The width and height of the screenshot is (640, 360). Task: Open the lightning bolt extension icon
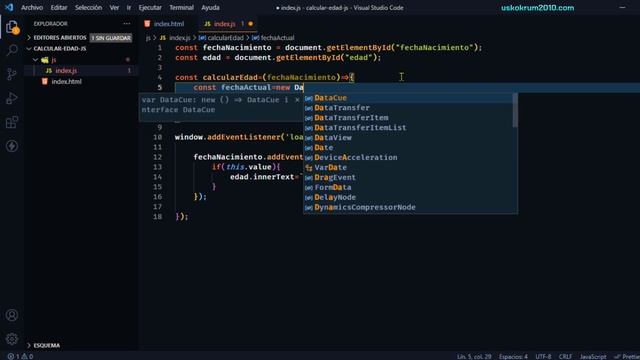pos(12,146)
